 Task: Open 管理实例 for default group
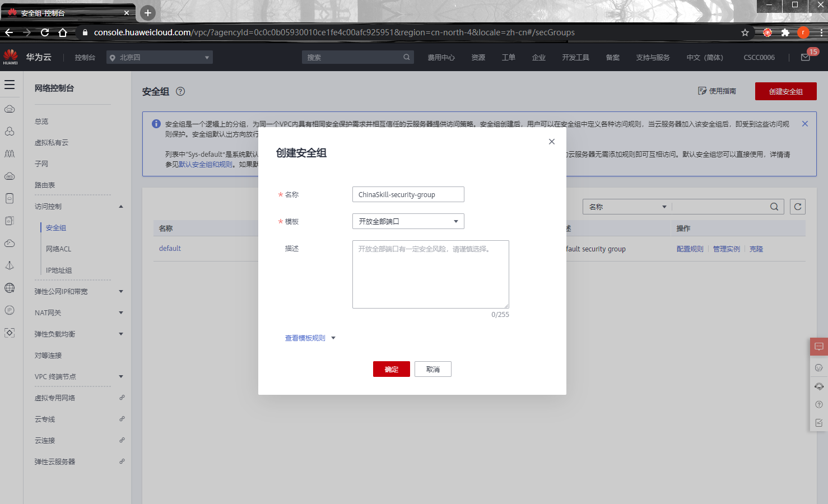point(727,249)
